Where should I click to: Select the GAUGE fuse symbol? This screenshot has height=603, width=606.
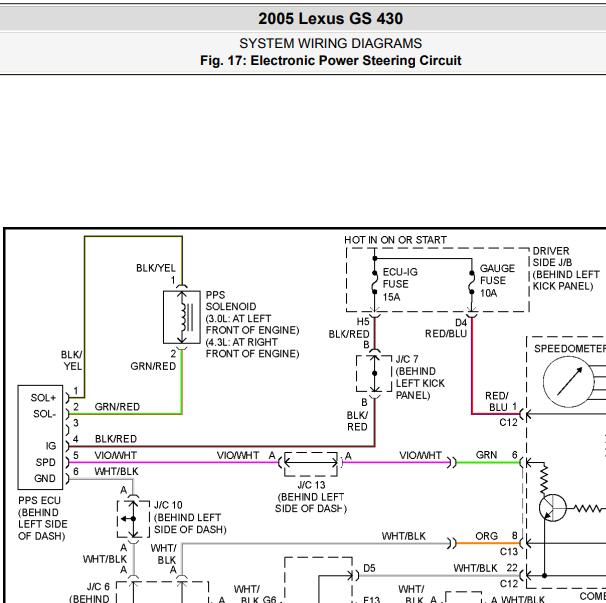(x=472, y=282)
